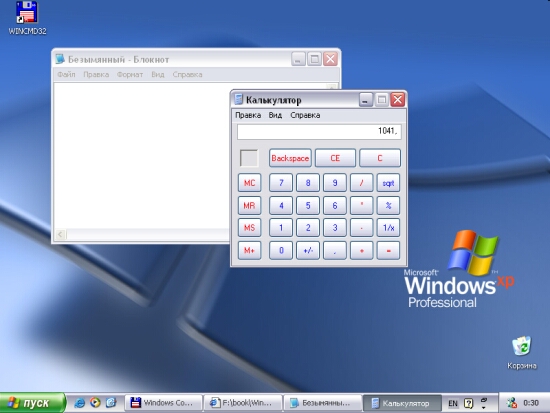Open Вид menu in Calculator
The width and height of the screenshot is (550, 413).
(275, 115)
